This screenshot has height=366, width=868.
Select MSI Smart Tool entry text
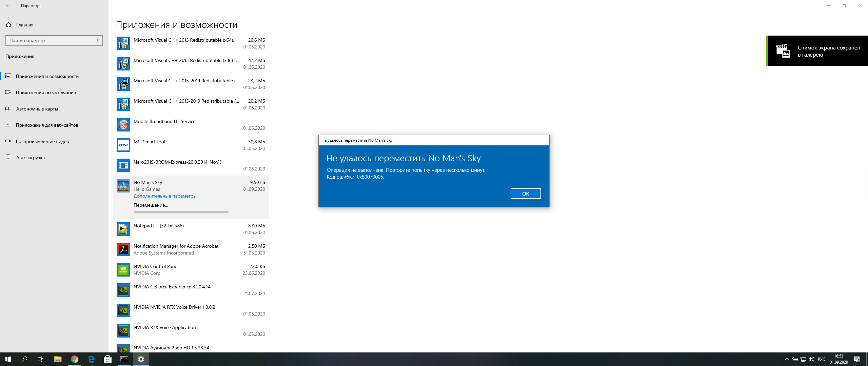coord(149,142)
